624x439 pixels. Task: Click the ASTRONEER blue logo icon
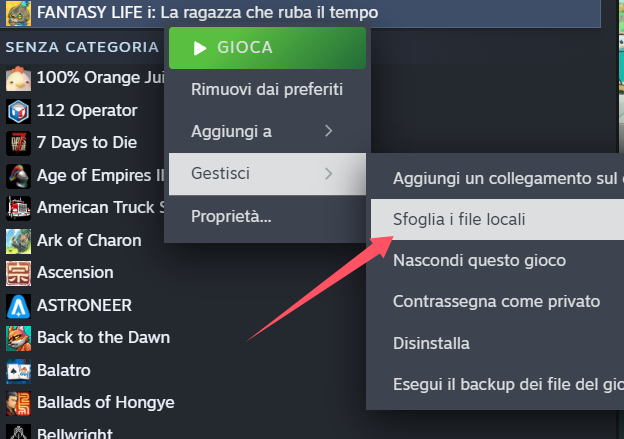point(18,306)
